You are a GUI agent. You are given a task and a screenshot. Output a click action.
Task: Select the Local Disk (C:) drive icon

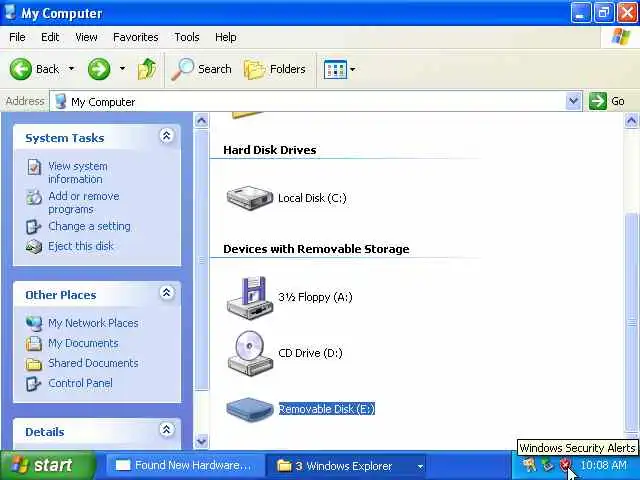point(249,198)
